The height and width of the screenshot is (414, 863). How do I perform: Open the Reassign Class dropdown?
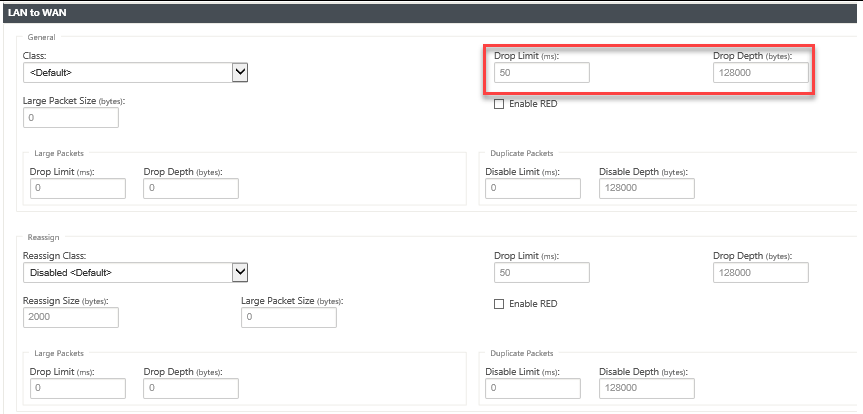(135, 273)
